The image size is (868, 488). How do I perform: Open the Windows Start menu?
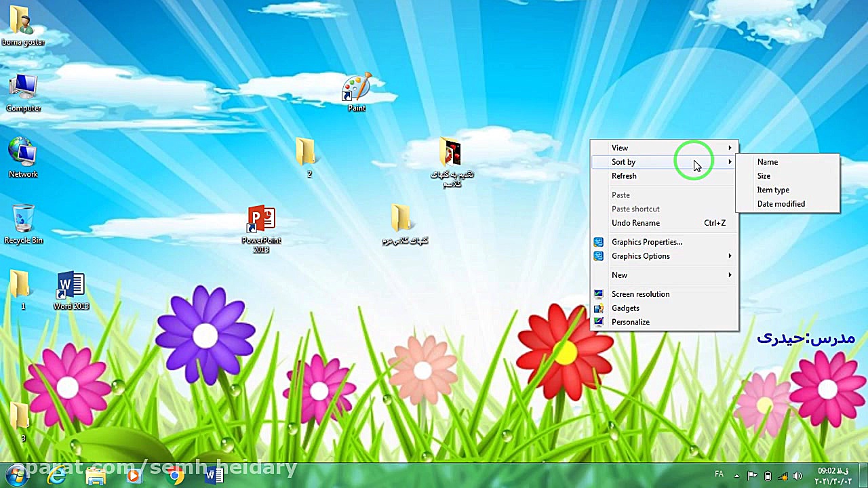point(16,476)
